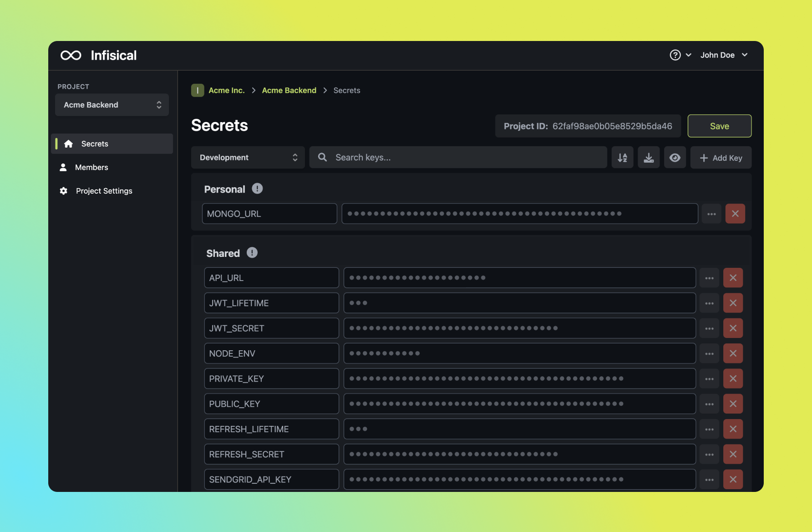This screenshot has height=532, width=812.
Task: Delete the MONGO_URL secret
Action: (x=735, y=214)
